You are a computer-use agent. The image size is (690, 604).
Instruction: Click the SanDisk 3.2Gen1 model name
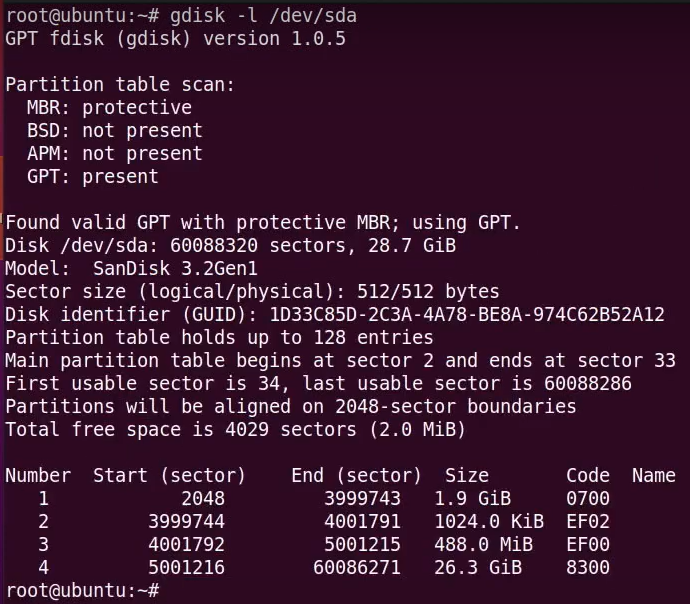click(175, 268)
